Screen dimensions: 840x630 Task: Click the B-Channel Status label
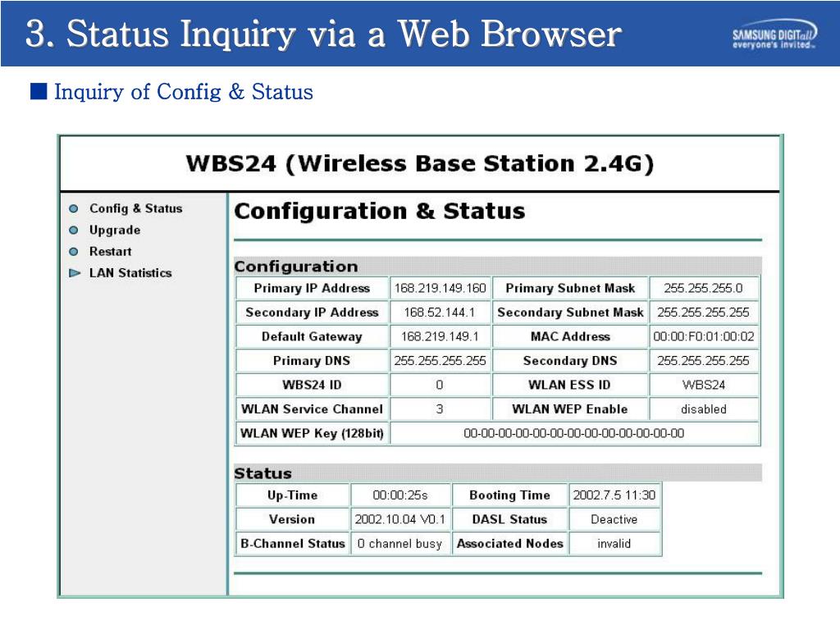click(293, 543)
